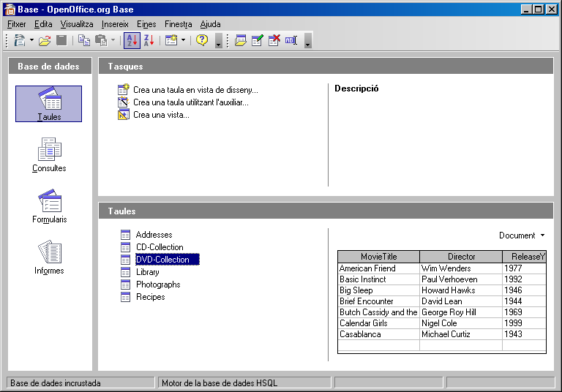Image resolution: width=562 pixels, height=392 pixels.
Task: Click the icon beside Addresses table
Action: [x=125, y=235]
